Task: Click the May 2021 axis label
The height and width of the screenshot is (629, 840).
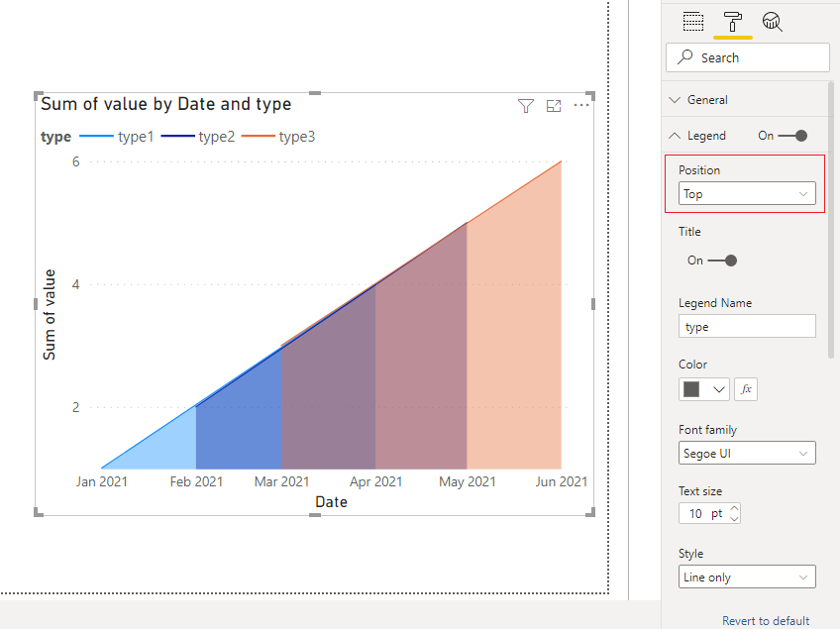Action: click(x=468, y=481)
